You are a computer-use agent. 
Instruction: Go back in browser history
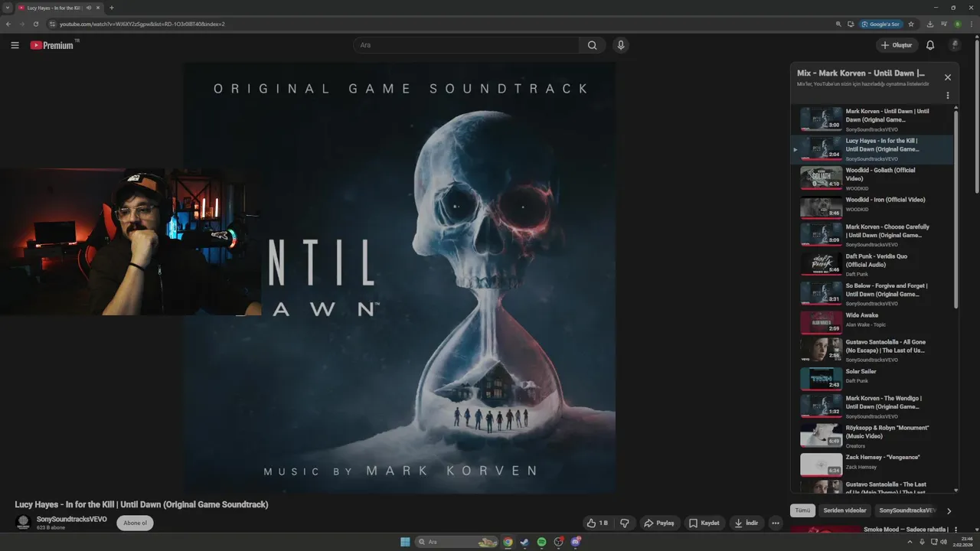tap(8, 24)
